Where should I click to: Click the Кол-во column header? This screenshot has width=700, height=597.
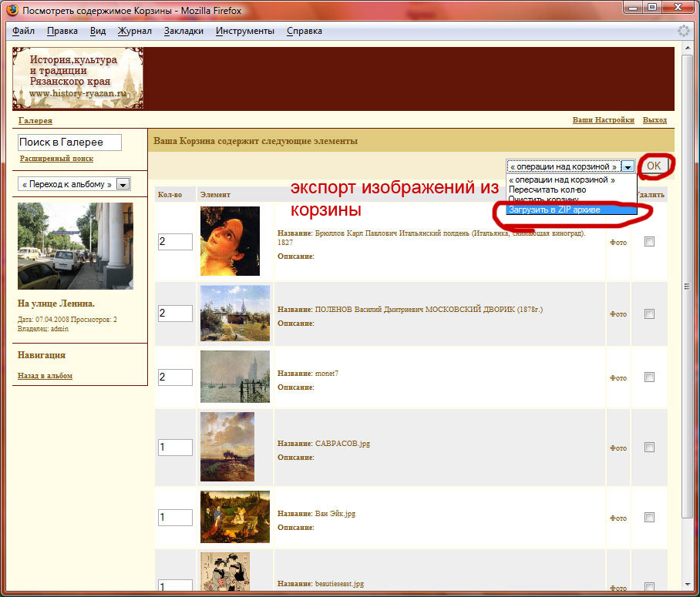(170, 195)
